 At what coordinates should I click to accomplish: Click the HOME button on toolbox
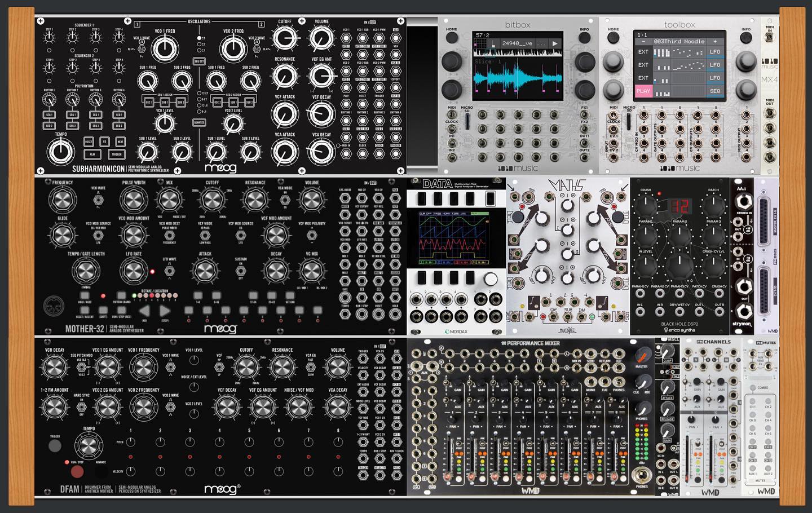click(613, 38)
